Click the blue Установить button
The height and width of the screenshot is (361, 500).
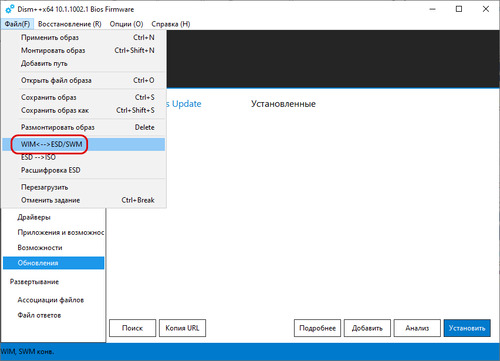pos(467,328)
